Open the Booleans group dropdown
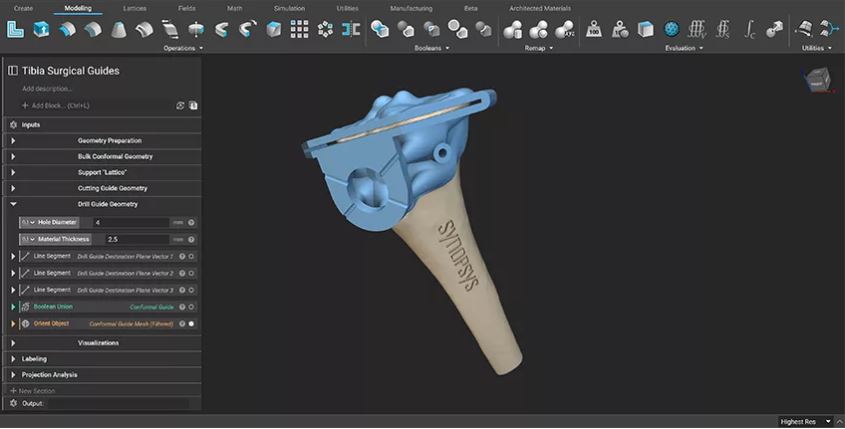The height and width of the screenshot is (429, 845). (x=431, y=48)
